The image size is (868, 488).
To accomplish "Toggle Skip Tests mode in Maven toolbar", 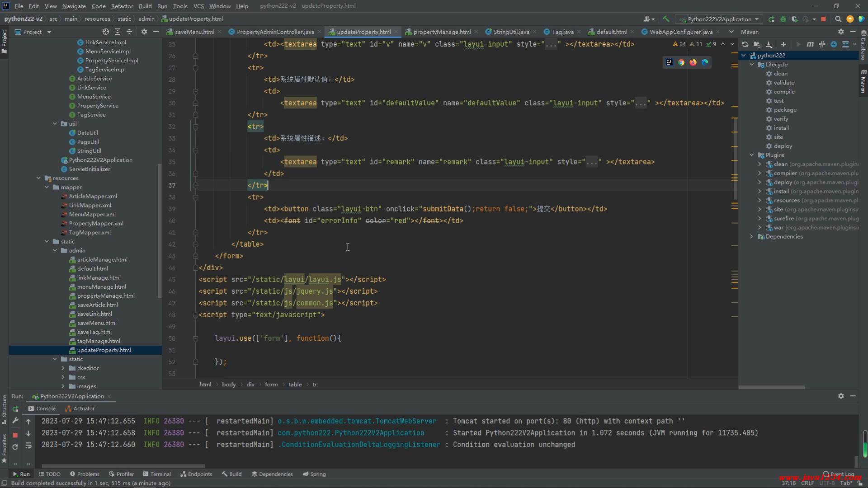I will pos(834,44).
